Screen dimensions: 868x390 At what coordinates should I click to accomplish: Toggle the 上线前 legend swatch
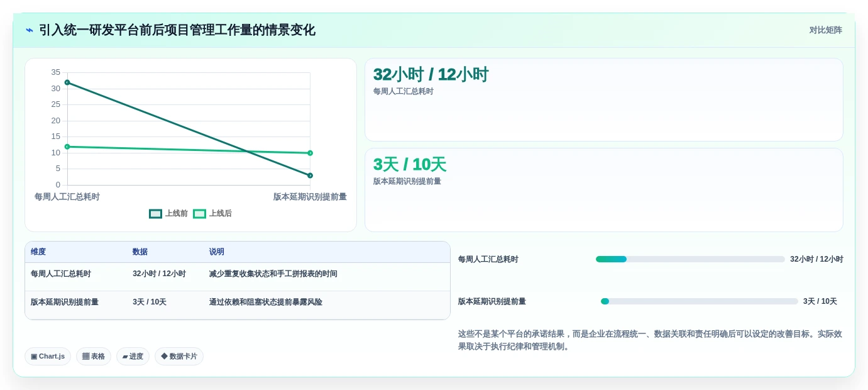[155, 214]
